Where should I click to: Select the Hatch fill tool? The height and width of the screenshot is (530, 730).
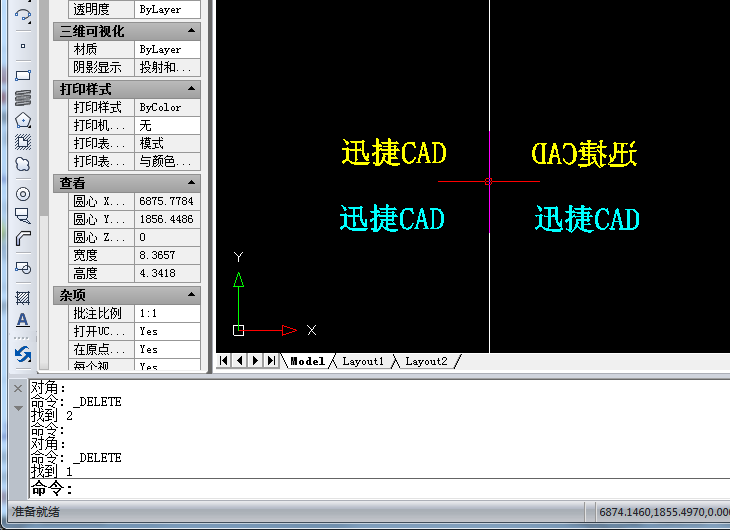click(x=23, y=298)
